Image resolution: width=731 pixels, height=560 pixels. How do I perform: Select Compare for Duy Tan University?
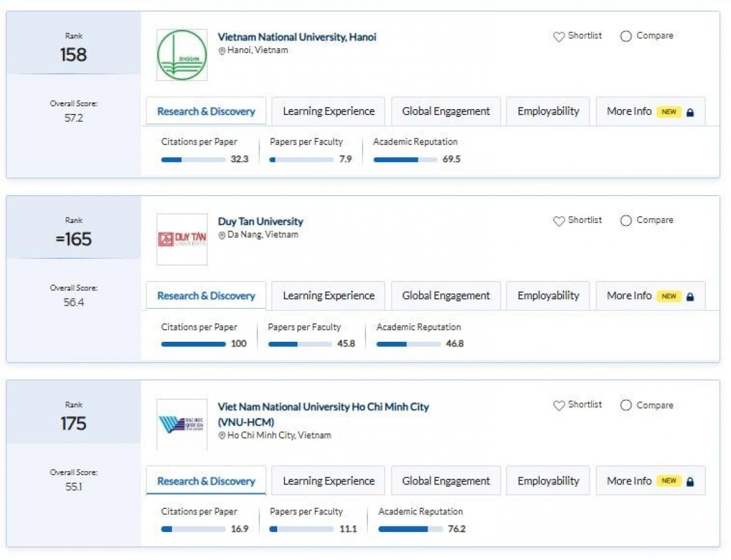click(x=626, y=221)
